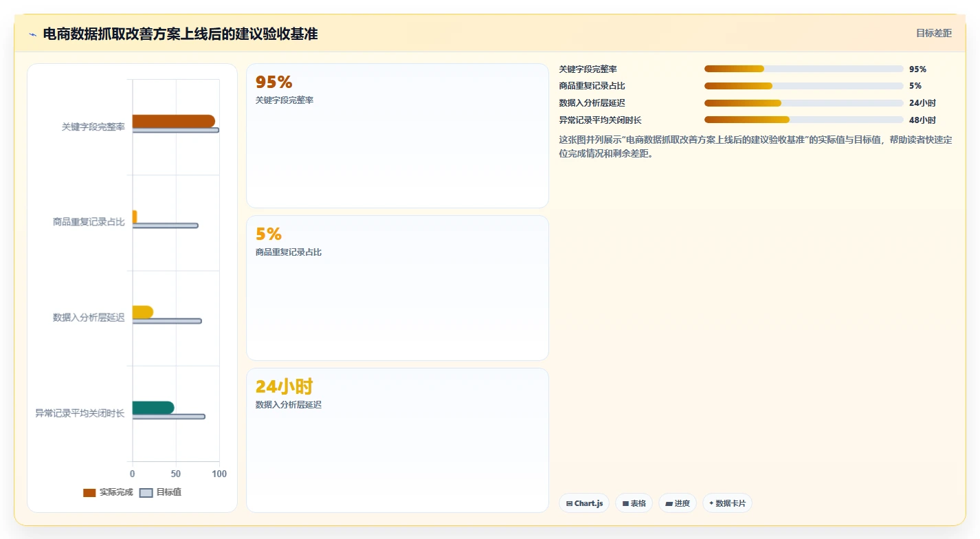Toggle the 实际完成 legend item
980x539 pixels.
point(108,492)
